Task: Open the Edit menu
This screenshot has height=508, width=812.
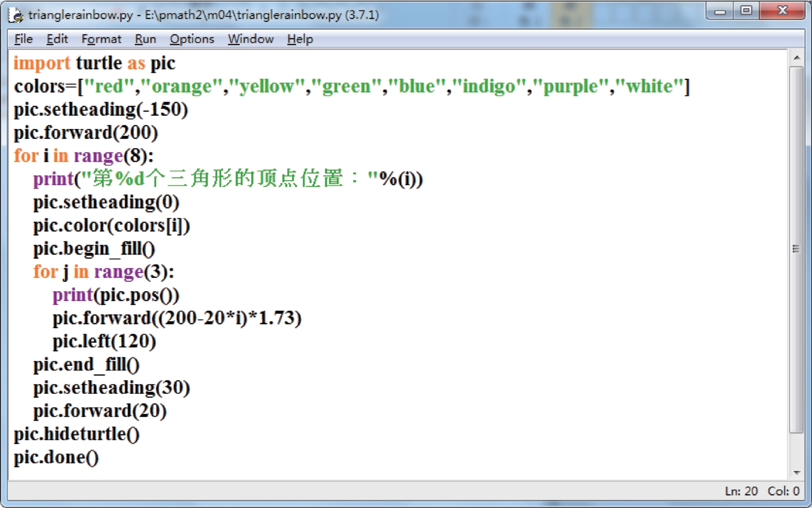Action: click(57, 39)
